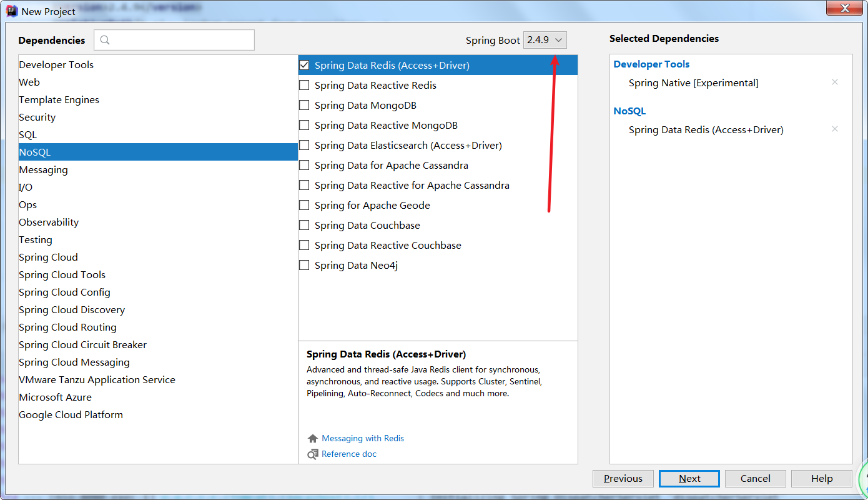Viewport: 868px width, 500px height.
Task: Click Spring Data Redis in Selected Dependencies
Action: 706,130
